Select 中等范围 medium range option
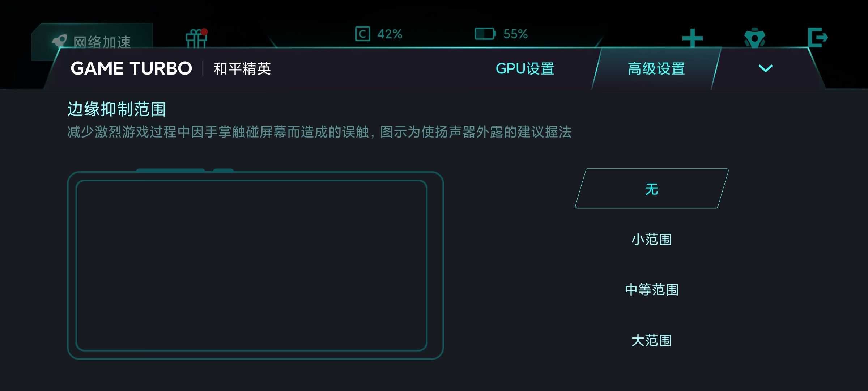The image size is (868, 391). (652, 290)
